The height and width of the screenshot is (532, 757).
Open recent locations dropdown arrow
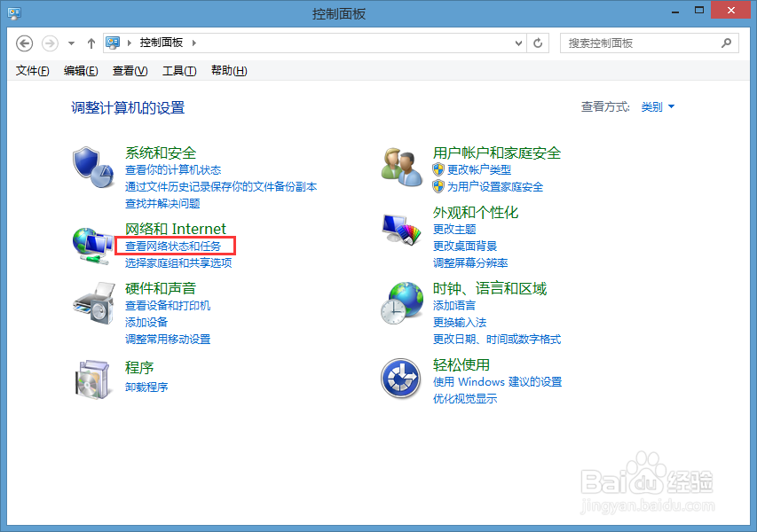pos(72,43)
